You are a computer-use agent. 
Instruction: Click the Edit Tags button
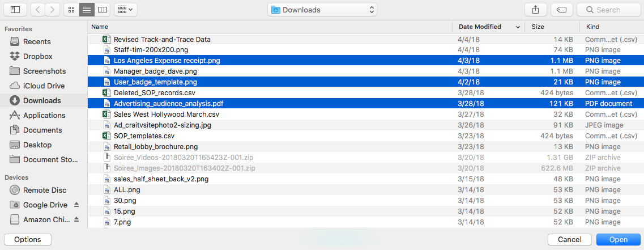[561, 10]
